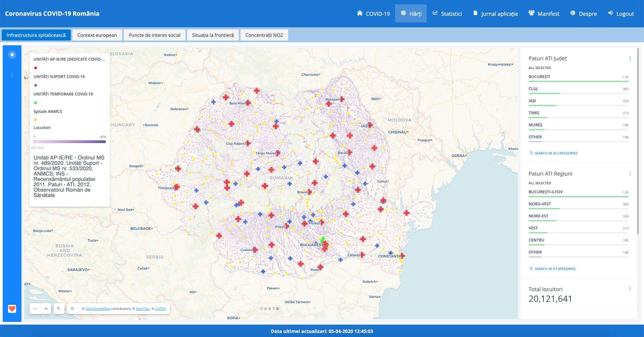Switch to Context european tab

click(97, 35)
